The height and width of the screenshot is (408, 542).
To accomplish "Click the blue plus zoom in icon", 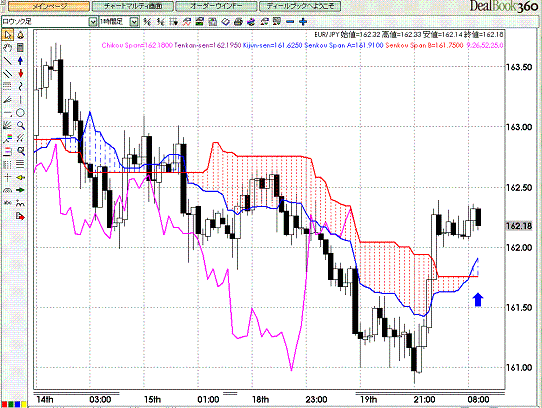I will point(303,21).
